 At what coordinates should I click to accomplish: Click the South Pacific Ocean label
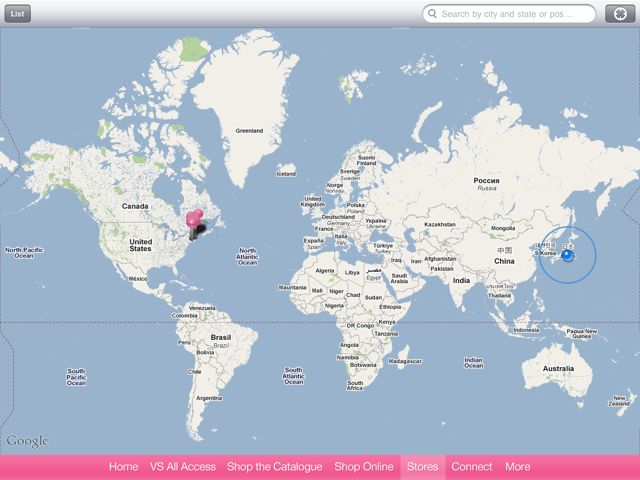[x=76, y=377]
